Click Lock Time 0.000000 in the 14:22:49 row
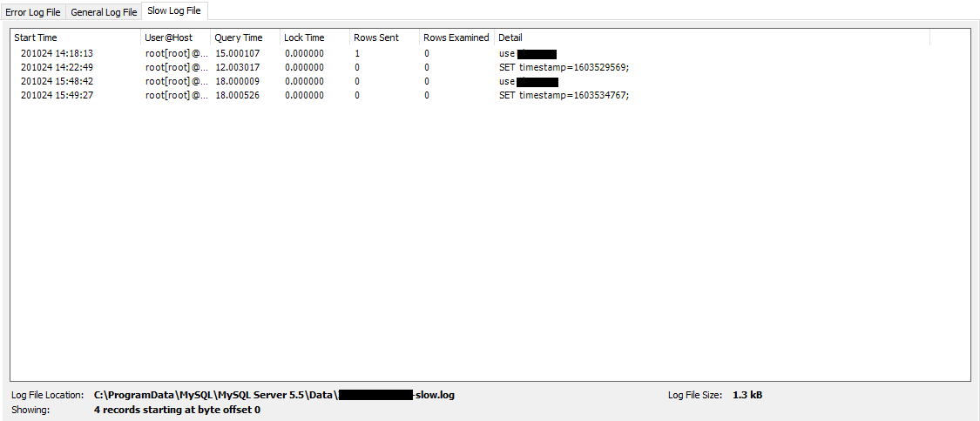Screen dimensions: 980x421 (x=304, y=68)
